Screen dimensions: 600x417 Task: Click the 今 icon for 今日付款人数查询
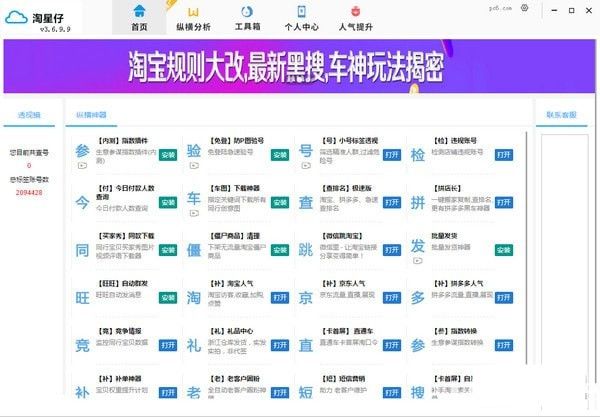[82, 202]
